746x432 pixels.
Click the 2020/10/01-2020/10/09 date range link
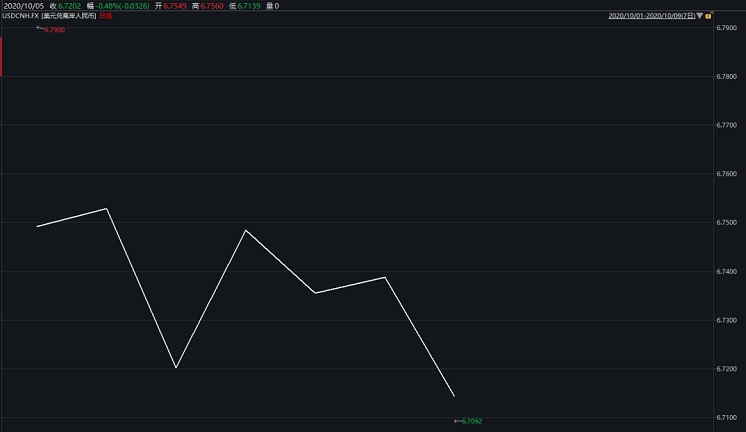coord(649,17)
